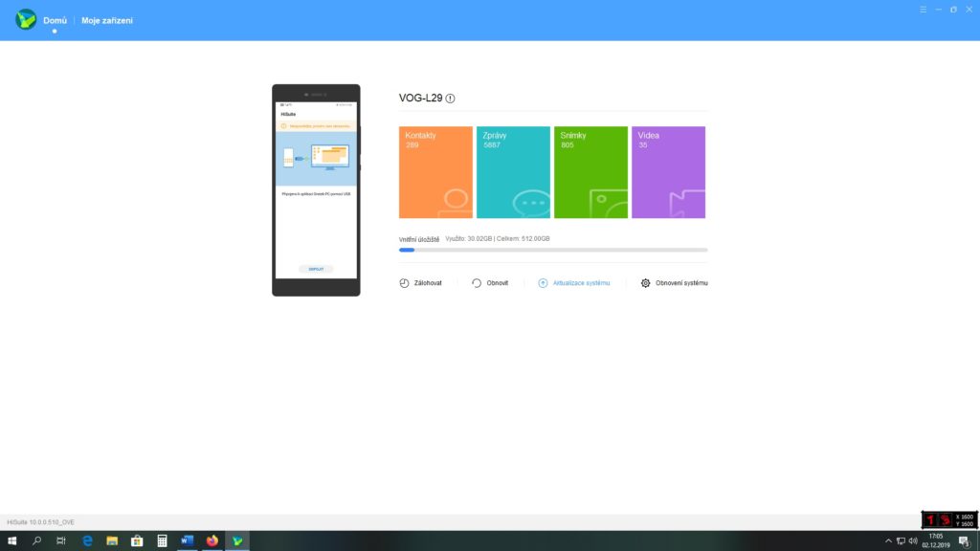980x551 pixels.
Task: Click the Obnovit label
Action: (498, 283)
